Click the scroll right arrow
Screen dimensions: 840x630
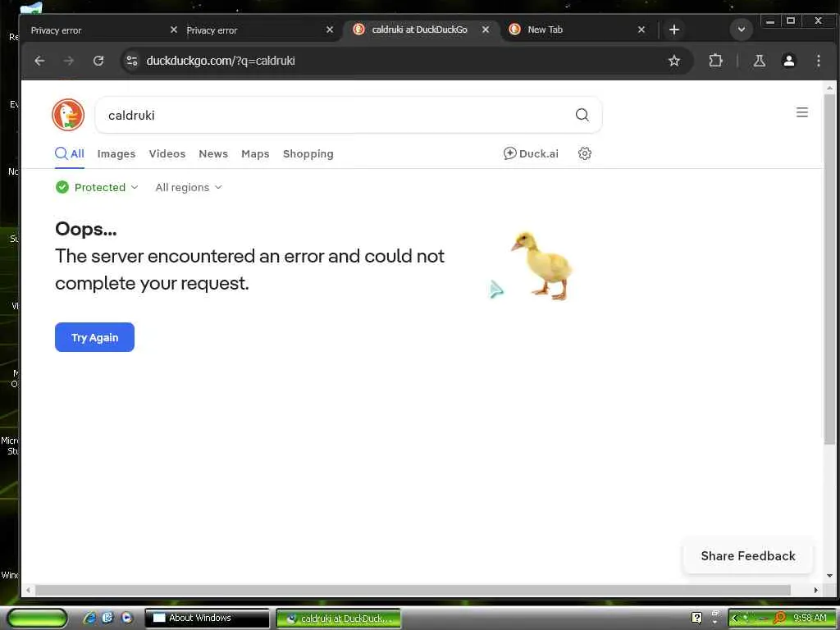pyautogui.click(x=815, y=590)
